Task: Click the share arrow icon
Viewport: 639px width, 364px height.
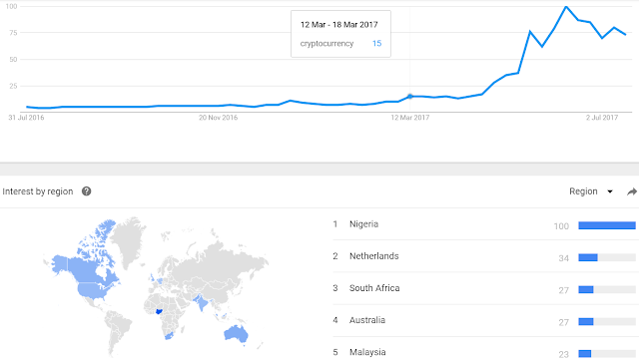Action: tap(632, 191)
